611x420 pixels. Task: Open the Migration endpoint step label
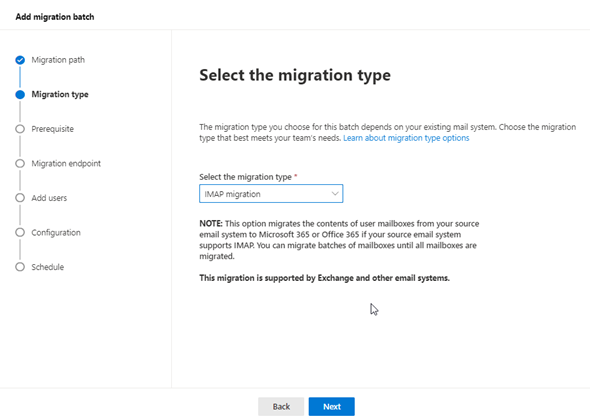tap(66, 163)
